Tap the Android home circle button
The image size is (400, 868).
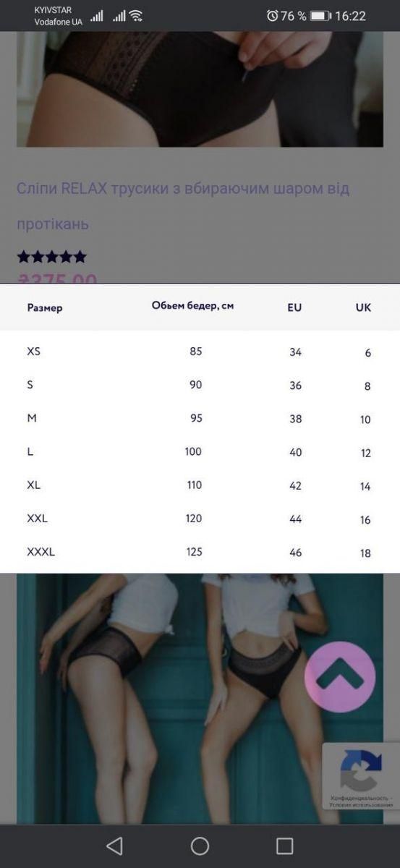(200, 846)
